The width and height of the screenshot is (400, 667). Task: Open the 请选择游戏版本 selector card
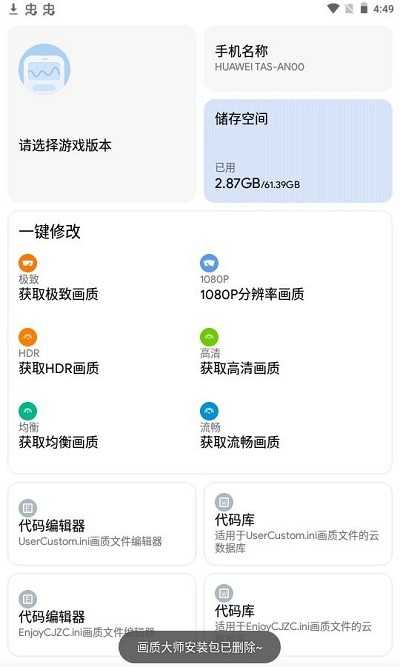pyautogui.click(x=102, y=114)
